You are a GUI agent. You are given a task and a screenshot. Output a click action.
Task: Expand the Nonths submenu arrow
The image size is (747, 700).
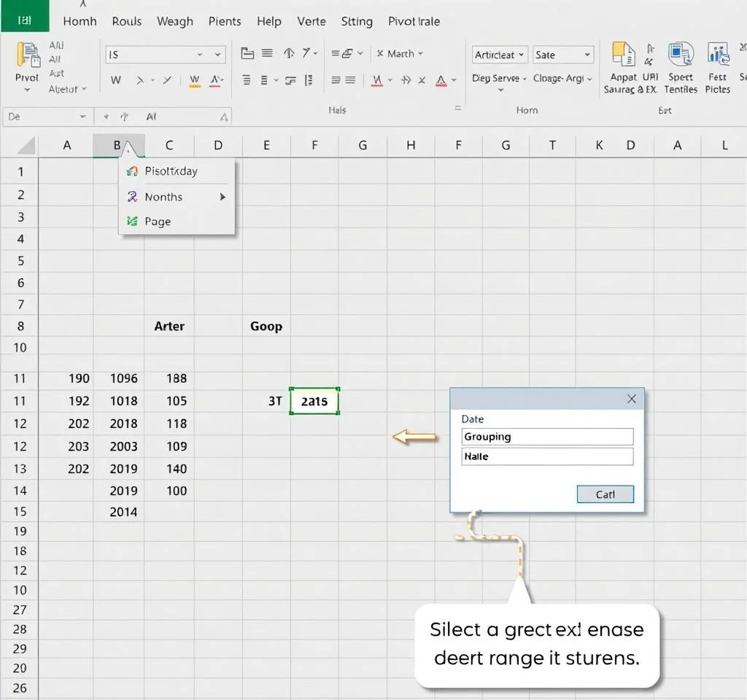(222, 197)
